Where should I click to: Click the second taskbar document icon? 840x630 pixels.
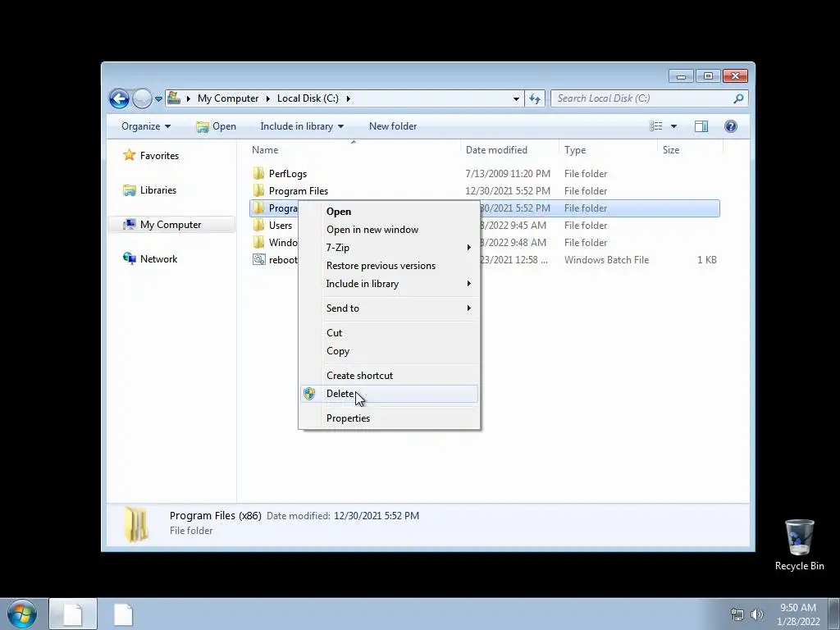tap(123, 614)
